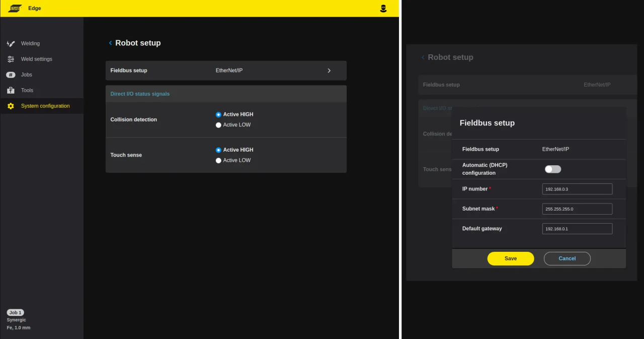Click the Fe, 1.0 mm status text
The image size is (644, 339).
click(19, 328)
